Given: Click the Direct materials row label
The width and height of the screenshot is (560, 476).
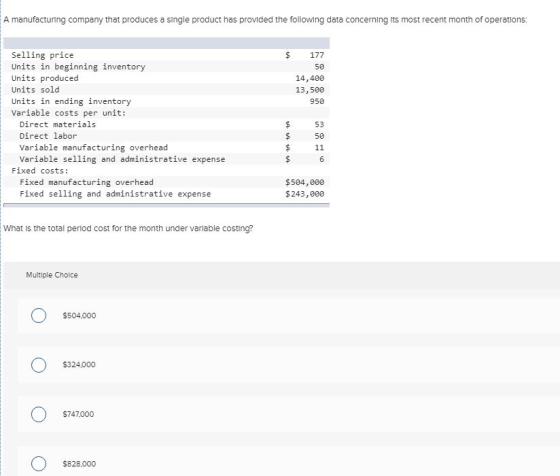Looking at the screenshot, I should click(58, 125).
